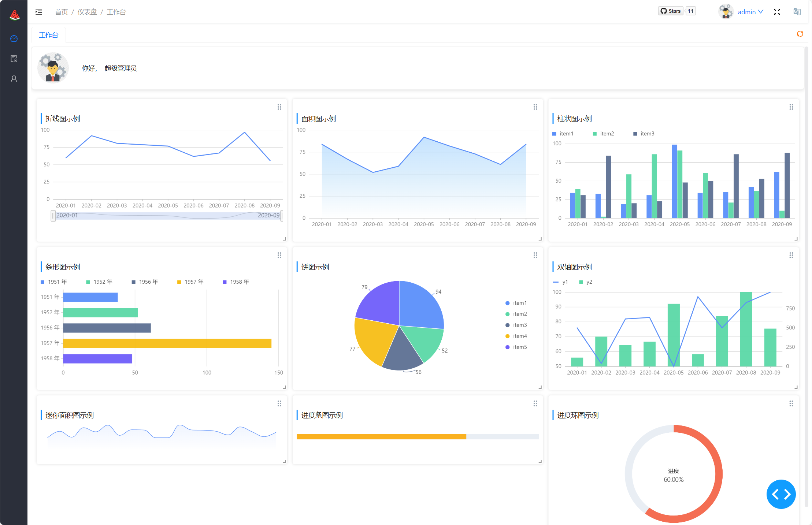This screenshot has width=812, height=525.
Task: Open the language translation icon
Action: click(797, 12)
